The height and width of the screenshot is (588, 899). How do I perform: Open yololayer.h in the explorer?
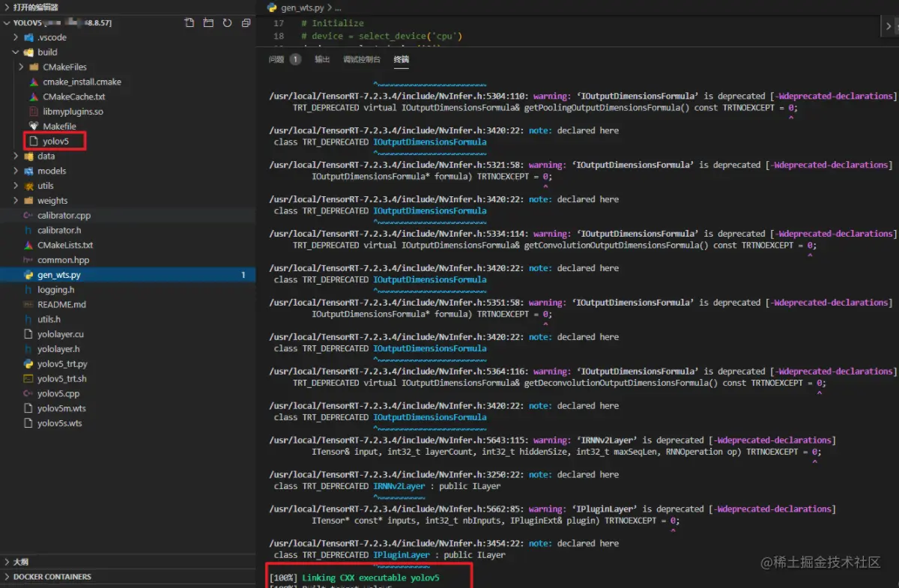pos(58,349)
